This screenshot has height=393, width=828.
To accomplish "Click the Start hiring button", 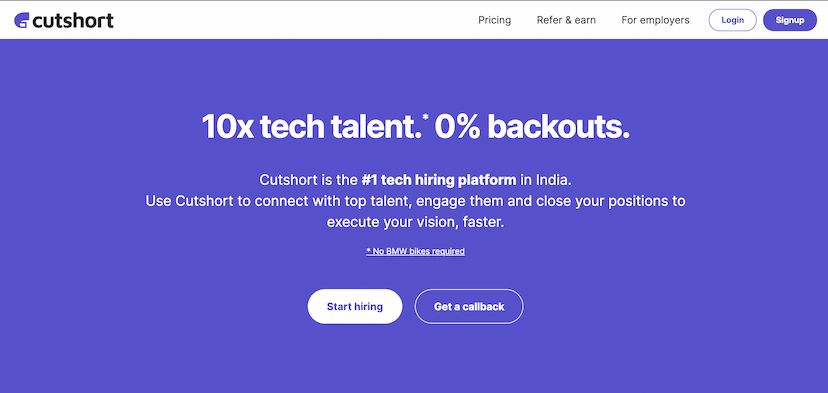I will [355, 306].
